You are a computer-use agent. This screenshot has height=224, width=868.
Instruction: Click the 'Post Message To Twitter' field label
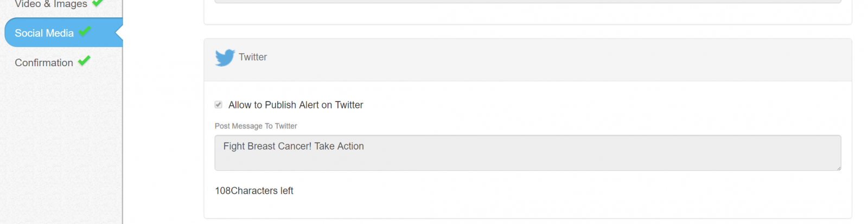pyautogui.click(x=256, y=126)
